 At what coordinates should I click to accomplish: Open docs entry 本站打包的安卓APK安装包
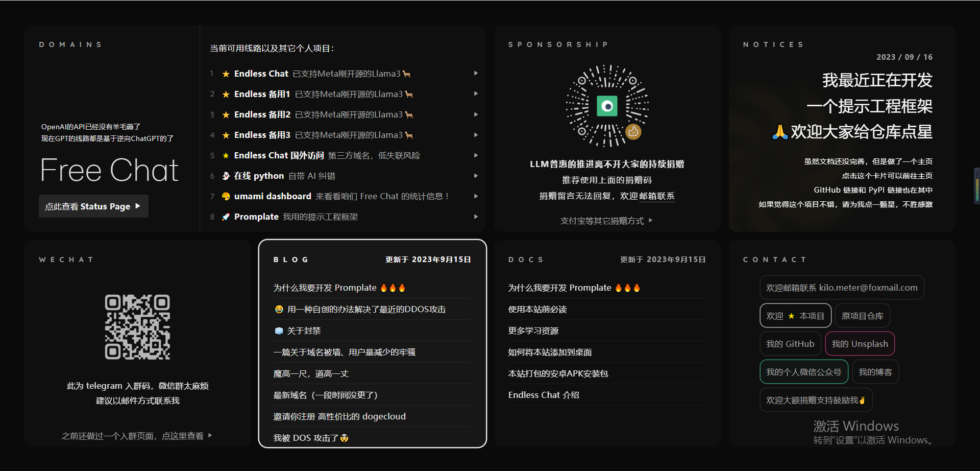click(558, 373)
